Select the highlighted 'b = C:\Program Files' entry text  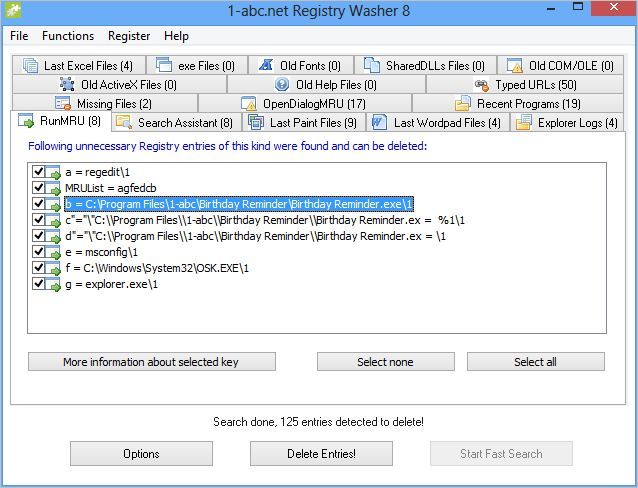pos(239,204)
